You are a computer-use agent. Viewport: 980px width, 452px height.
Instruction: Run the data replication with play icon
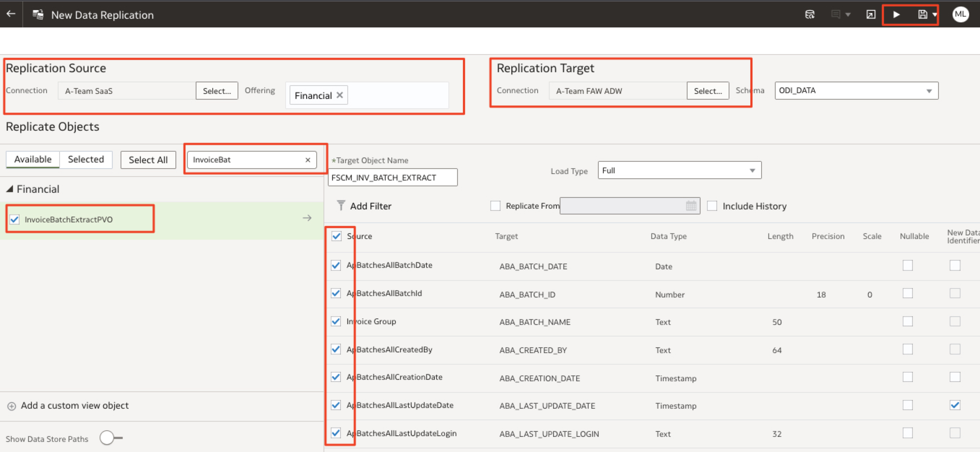[x=896, y=14]
